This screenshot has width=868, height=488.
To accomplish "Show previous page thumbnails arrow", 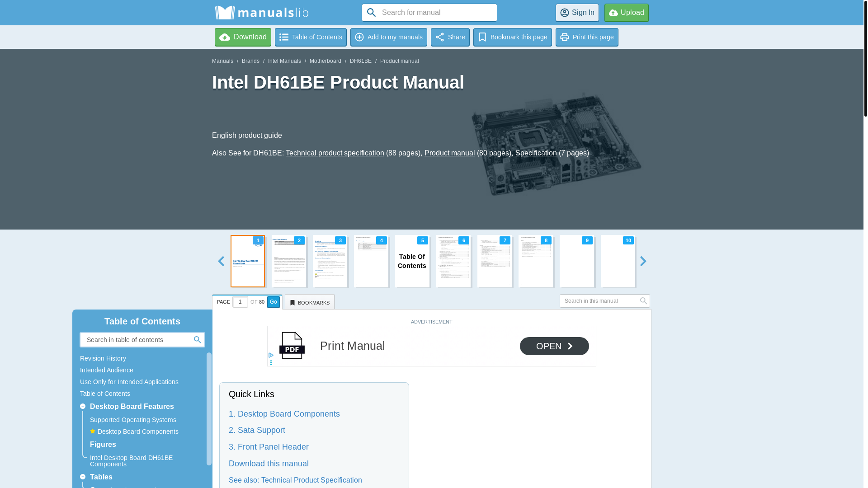I will coord(221,261).
